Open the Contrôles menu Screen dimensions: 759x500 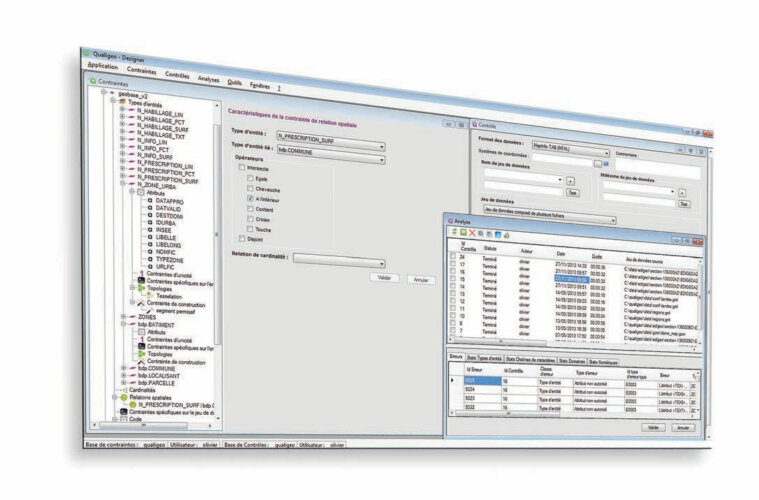tap(177, 75)
